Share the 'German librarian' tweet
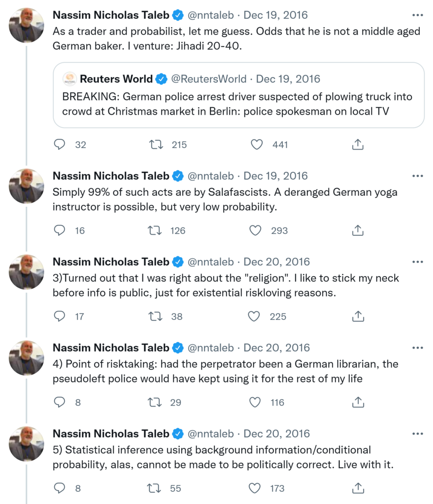Image resolution: width=433 pixels, height=504 pixels. coord(358,402)
